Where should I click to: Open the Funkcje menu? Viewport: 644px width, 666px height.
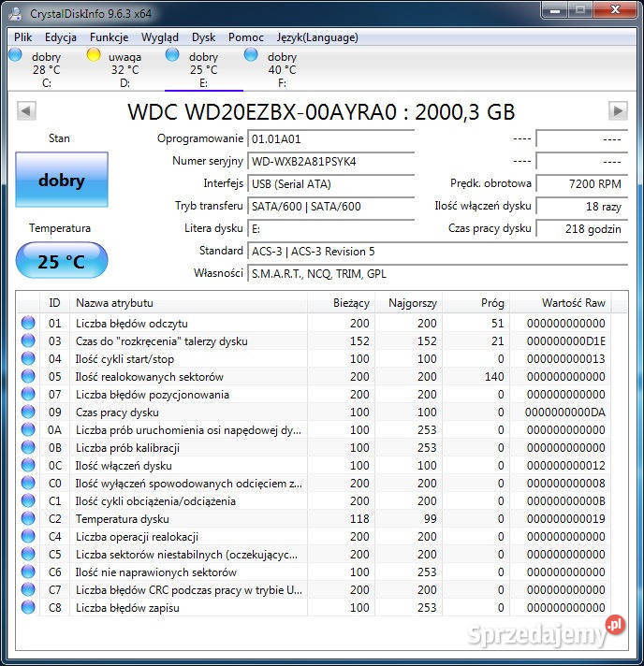click(110, 37)
